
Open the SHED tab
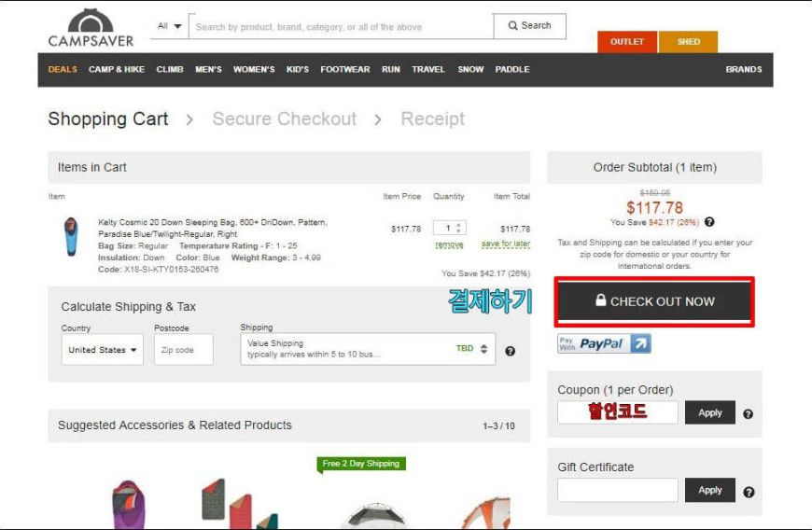688,42
